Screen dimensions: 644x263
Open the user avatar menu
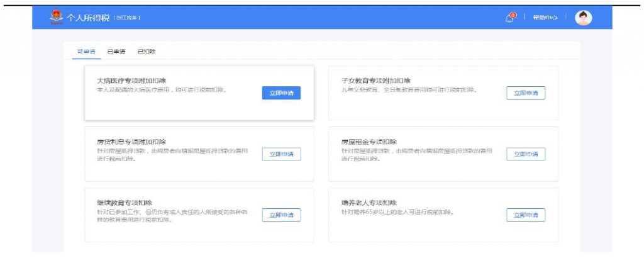coord(583,18)
